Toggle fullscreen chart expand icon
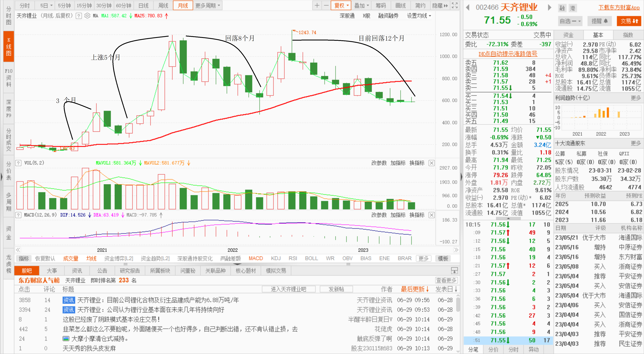The height and width of the screenshot is (354, 644). coord(455,6)
